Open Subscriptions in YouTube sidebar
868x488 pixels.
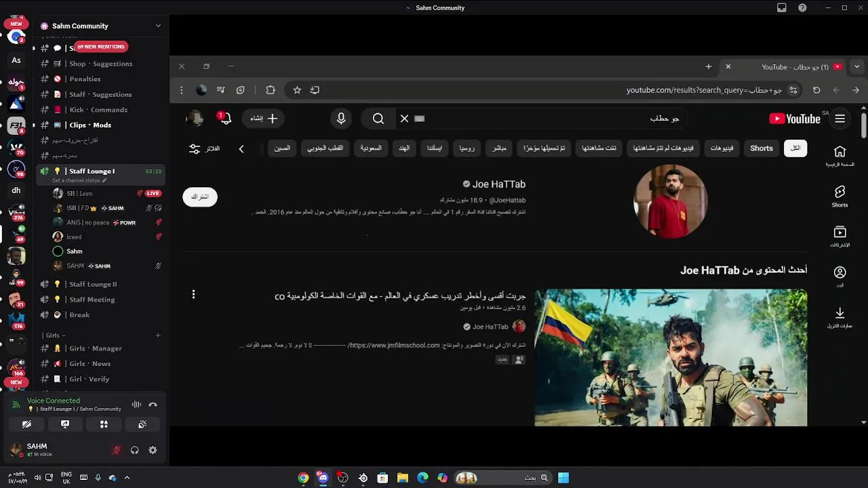coord(840,237)
